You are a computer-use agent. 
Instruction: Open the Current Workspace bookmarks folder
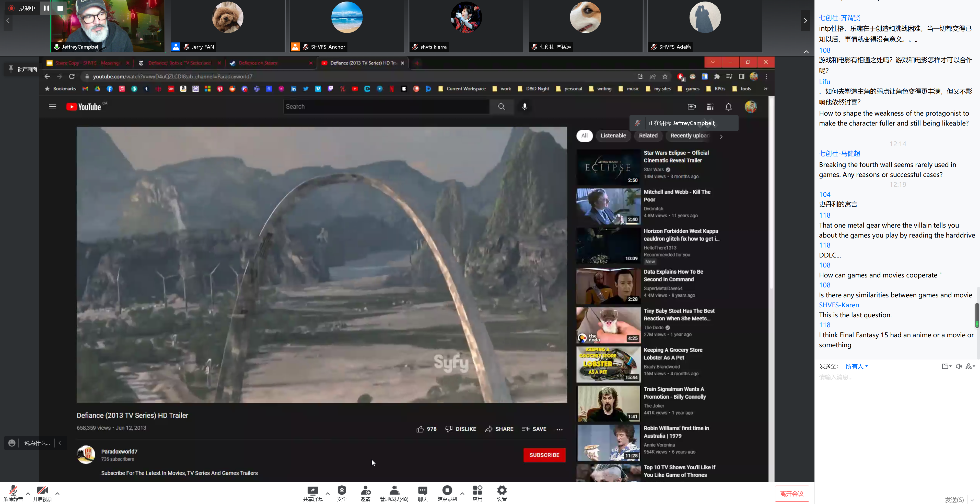[x=462, y=89]
